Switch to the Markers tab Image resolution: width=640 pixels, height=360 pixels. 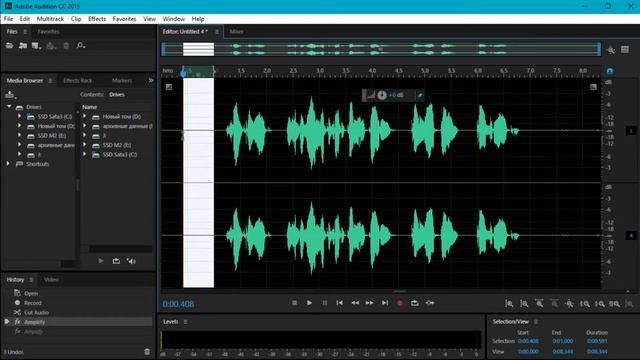pyautogui.click(x=122, y=80)
